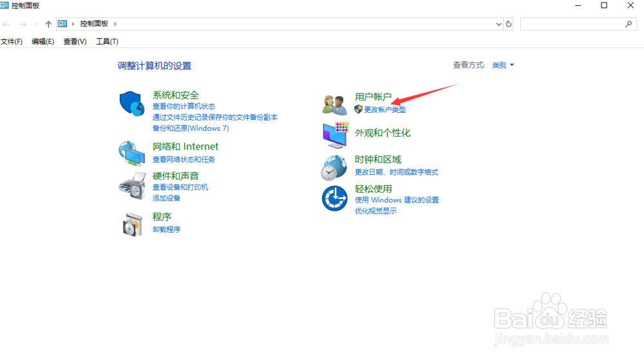Open 轻松使用 category heading

click(374, 189)
